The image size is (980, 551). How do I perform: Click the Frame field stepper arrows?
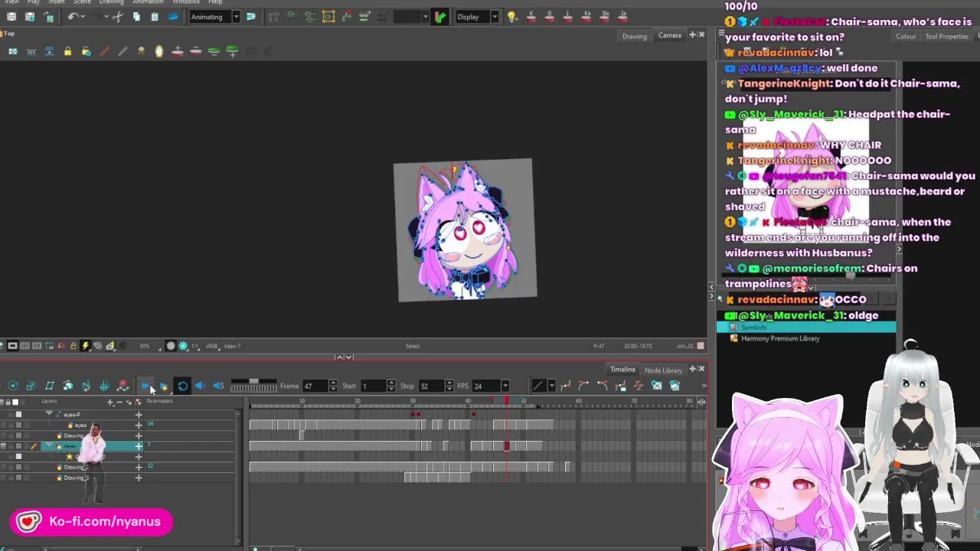[332, 386]
